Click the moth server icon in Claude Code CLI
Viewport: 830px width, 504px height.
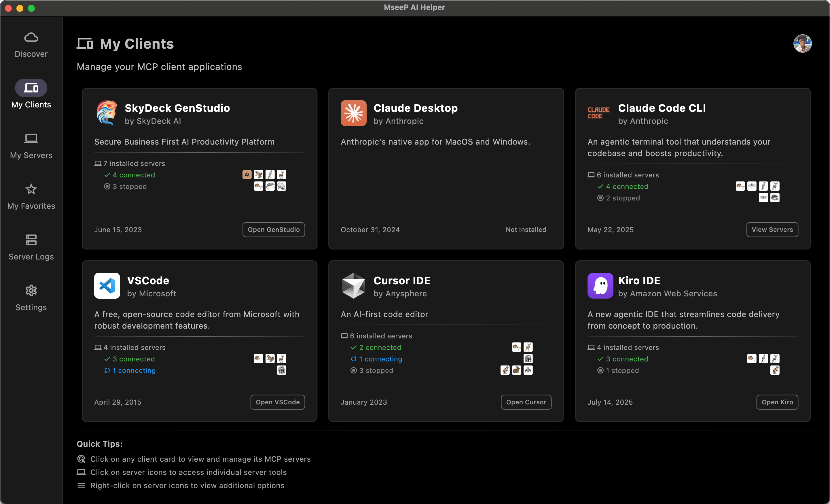(x=763, y=197)
